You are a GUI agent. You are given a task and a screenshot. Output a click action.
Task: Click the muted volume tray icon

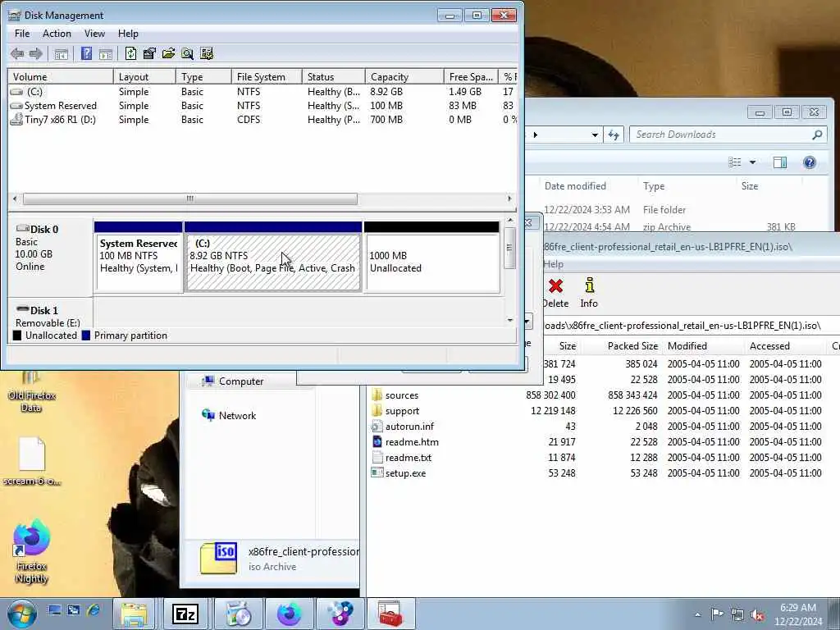(757, 615)
